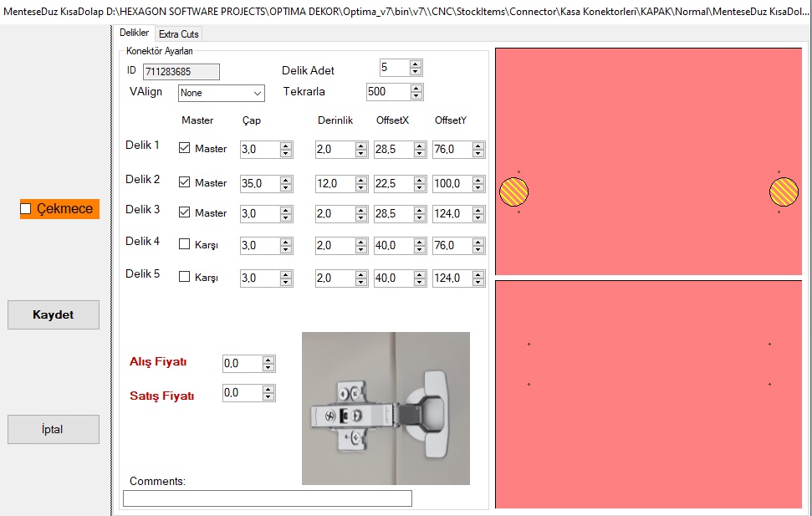Click the Comments text field
This screenshot has height=516, width=812.
coord(267,498)
